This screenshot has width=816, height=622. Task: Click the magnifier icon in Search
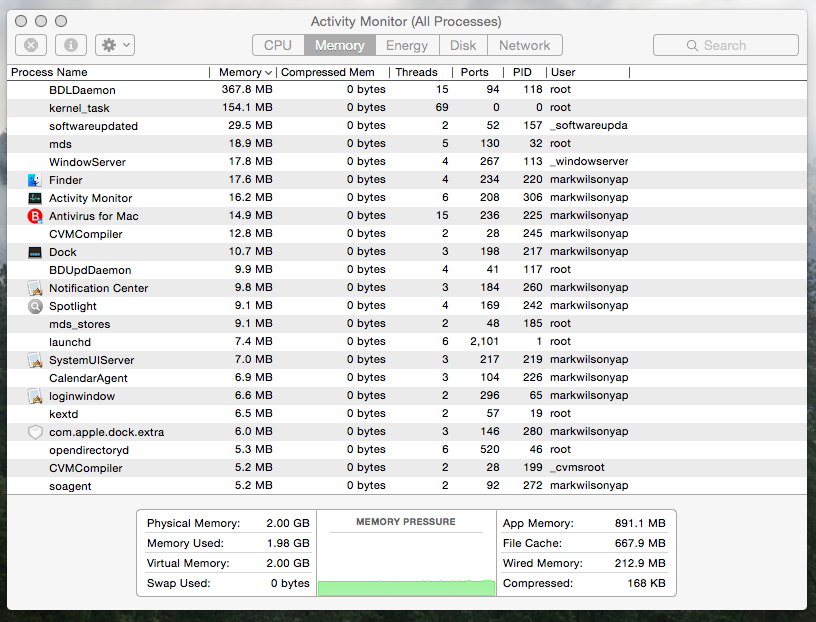tap(692, 46)
